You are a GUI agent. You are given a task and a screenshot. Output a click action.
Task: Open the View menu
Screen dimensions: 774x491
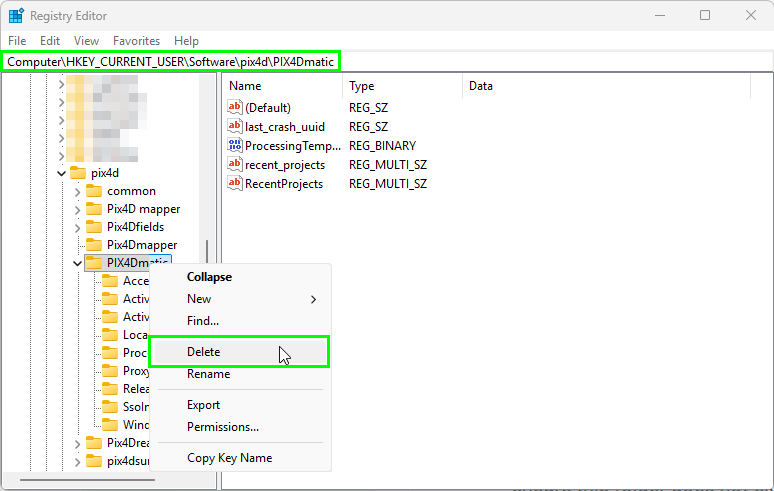[86, 41]
